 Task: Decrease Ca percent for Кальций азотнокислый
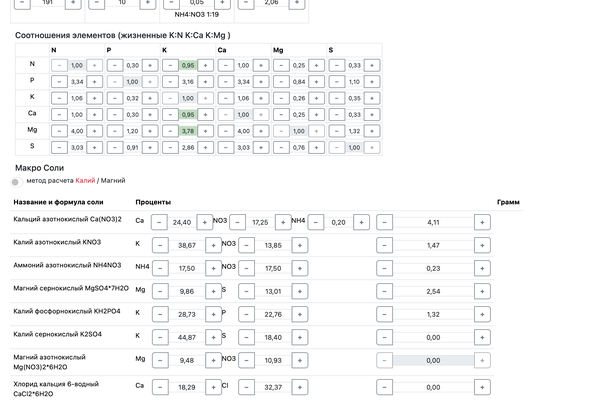coord(159,222)
